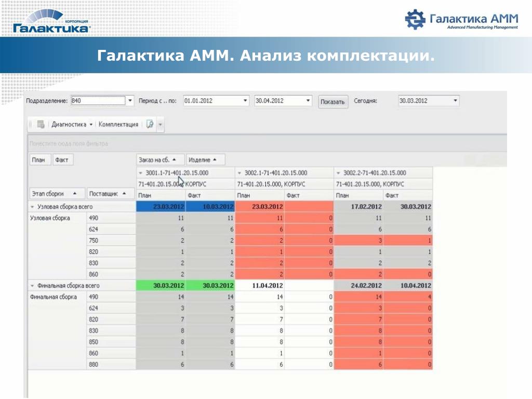This screenshot has width=532, height=399.
Task: Click the Финальная сборка stage label
Action: click(54, 297)
